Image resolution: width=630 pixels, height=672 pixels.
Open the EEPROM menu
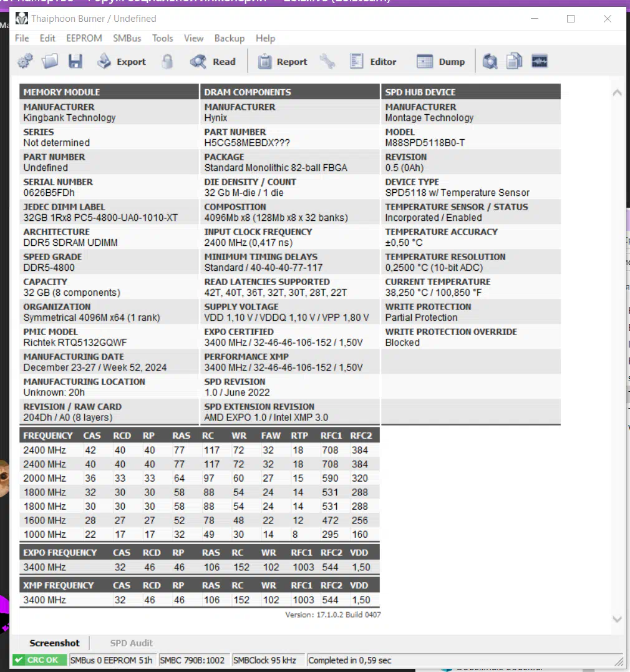84,38
